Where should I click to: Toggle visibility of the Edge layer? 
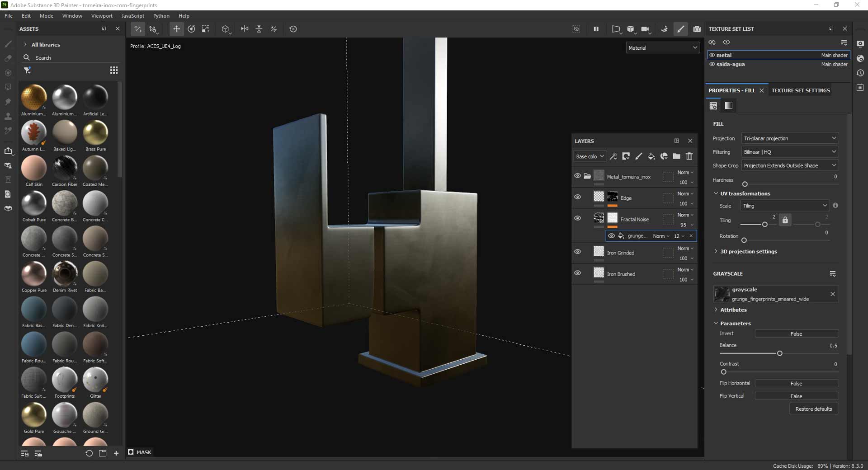coord(577,197)
